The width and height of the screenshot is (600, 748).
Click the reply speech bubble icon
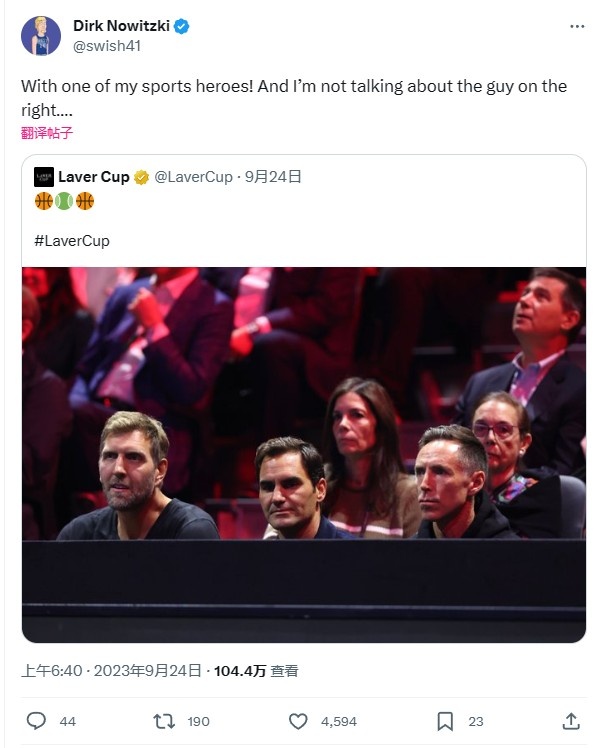[x=36, y=721]
